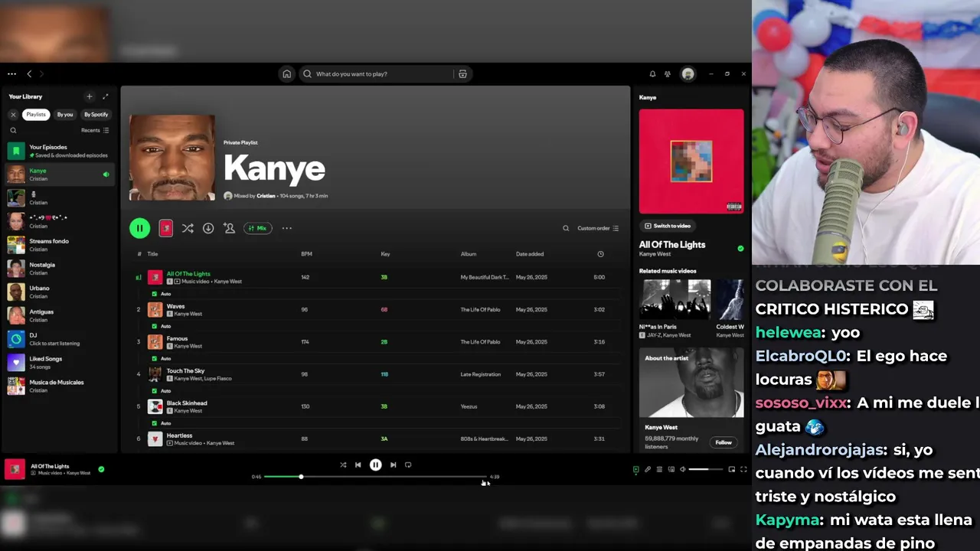The width and height of the screenshot is (980, 551).
Task: Select the By you filter chip
Action: pos(65,115)
